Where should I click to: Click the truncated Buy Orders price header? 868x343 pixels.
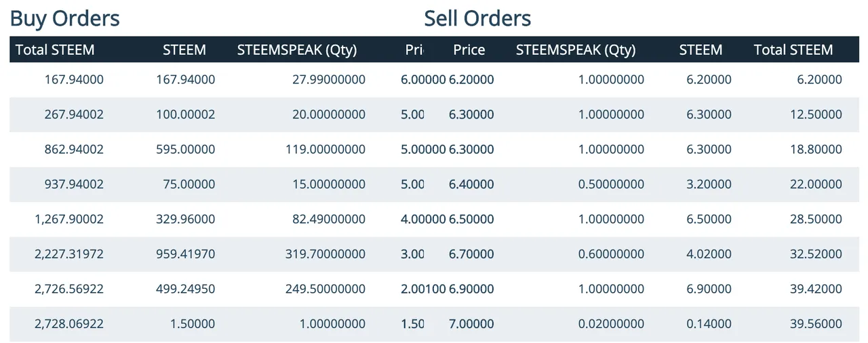point(414,49)
